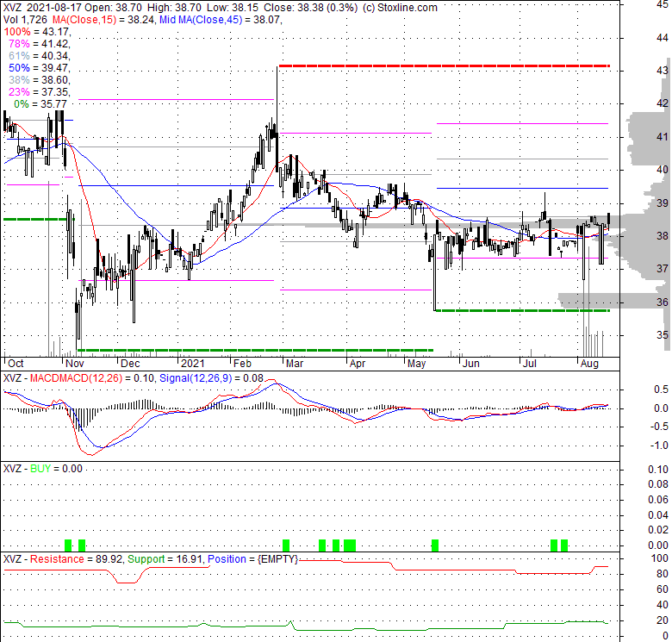Click the 'May' month label on time axis
This screenshot has height=642, width=672.
(x=416, y=364)
